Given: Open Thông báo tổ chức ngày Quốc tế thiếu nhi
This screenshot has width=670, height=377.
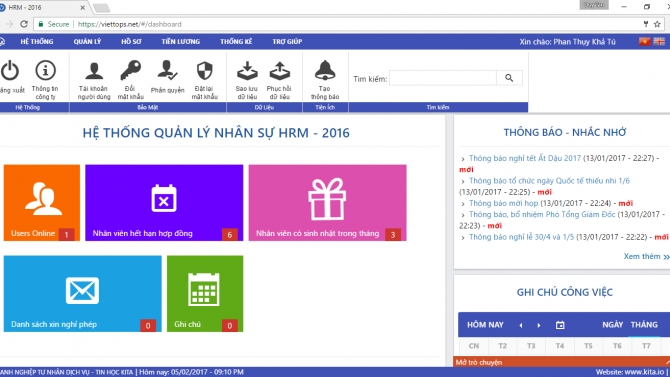Looking at the screenshot, I should [x=549, y=181].
